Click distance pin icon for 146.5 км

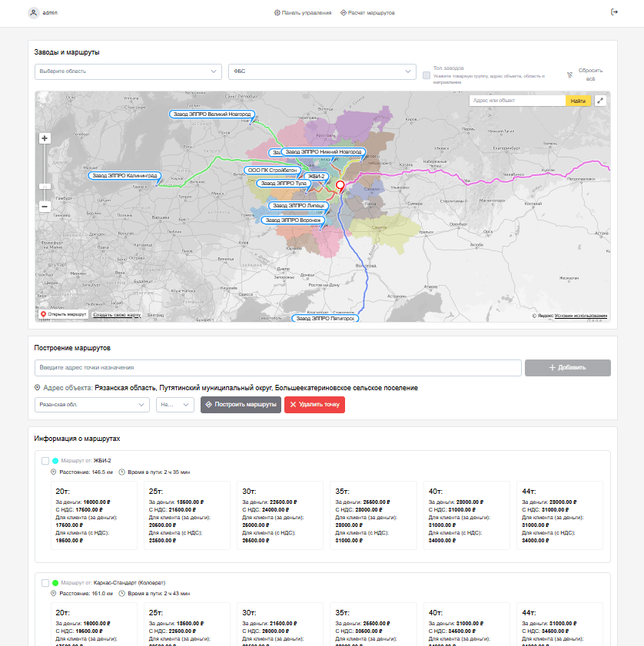click(x=53, y=472)
